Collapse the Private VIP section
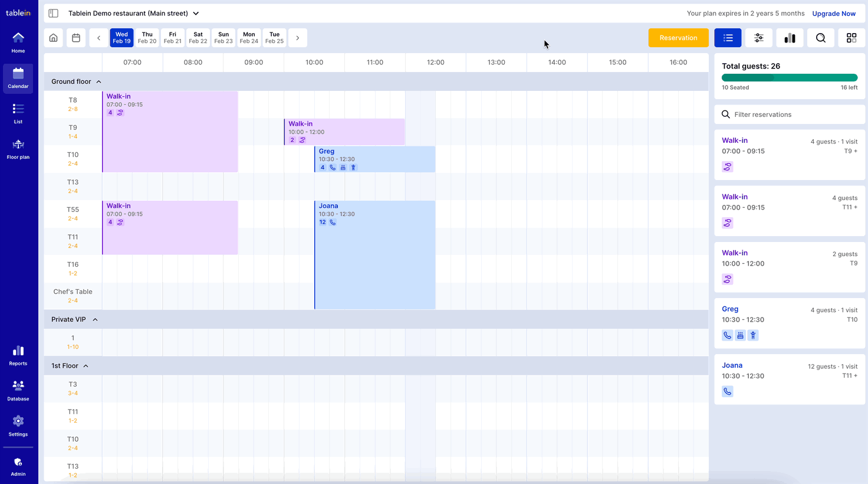This screenshot has width=868, height=484. click(x=95, y=320)
